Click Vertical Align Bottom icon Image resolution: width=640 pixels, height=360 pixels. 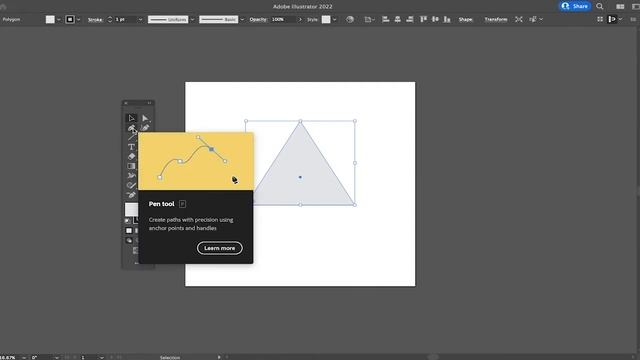447,19
